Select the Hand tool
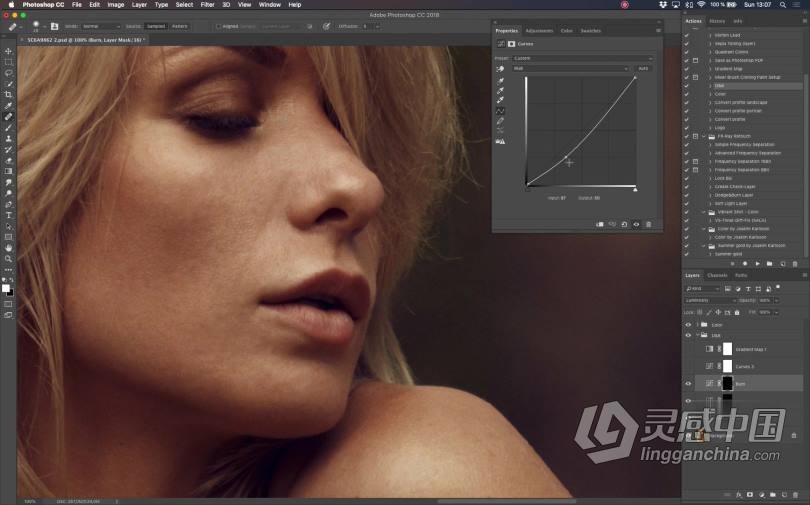 [x=8, y=248]
